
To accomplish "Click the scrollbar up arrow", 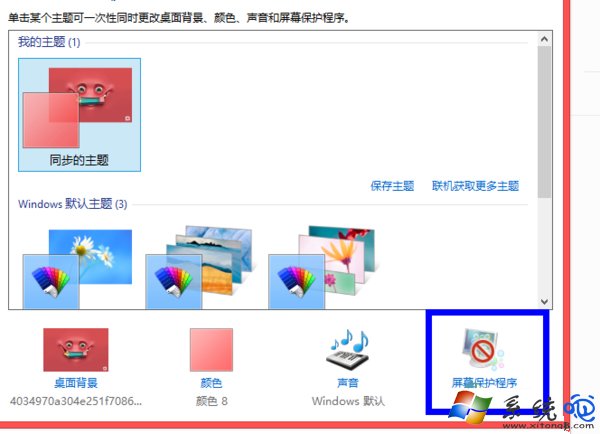I will 544,39.
